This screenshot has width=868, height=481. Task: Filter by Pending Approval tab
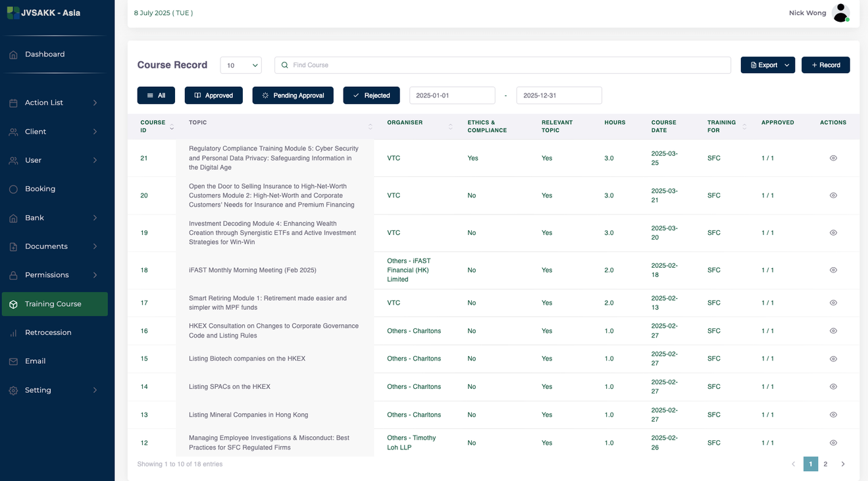click(x=293, y=95)
